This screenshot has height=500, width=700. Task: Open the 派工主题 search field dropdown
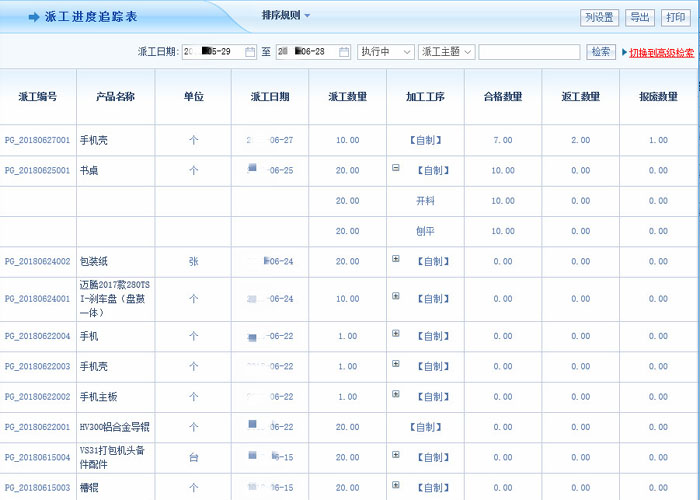tap(447, 52)
